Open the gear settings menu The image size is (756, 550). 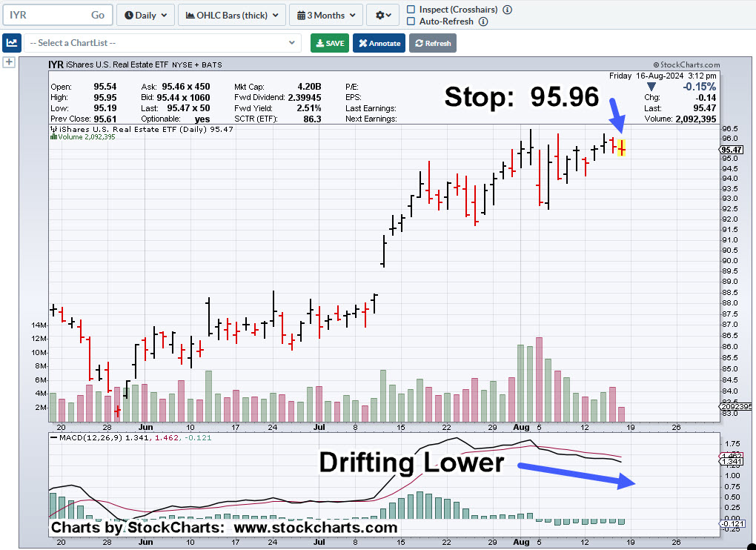click(385, 15)
